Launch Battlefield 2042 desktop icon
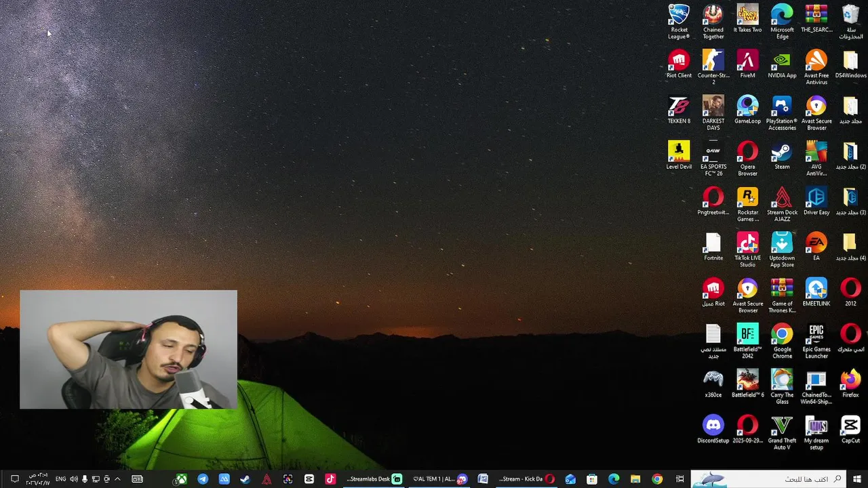 747,341
